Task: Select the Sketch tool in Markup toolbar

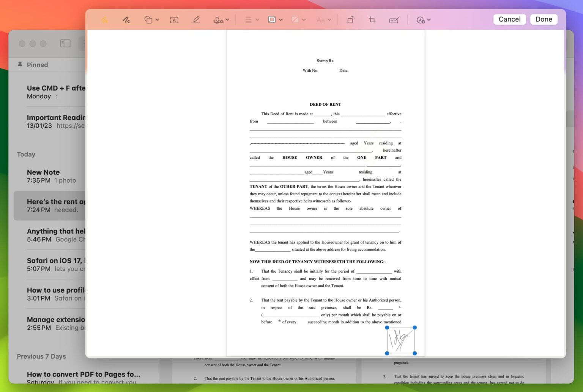Action: click(104, 20)
